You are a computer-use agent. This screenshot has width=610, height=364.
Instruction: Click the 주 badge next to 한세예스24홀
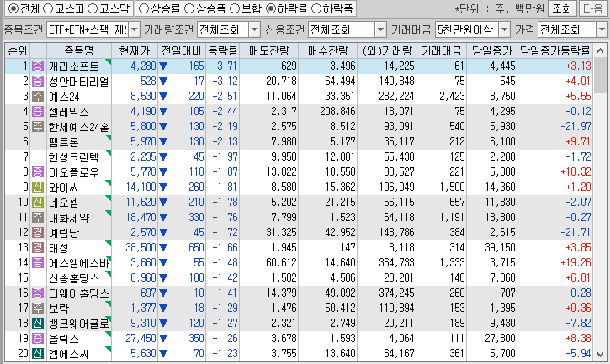pos(38,127)
